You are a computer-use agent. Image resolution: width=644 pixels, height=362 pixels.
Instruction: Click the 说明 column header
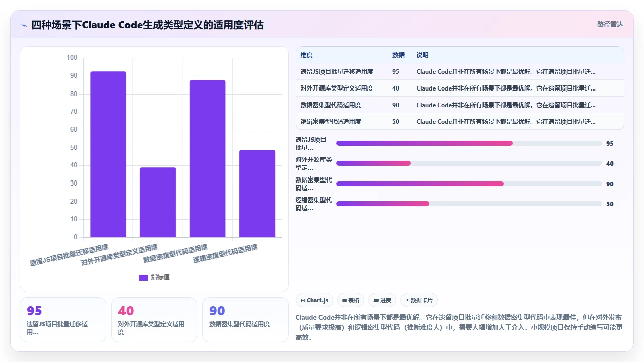coord(423,55)
